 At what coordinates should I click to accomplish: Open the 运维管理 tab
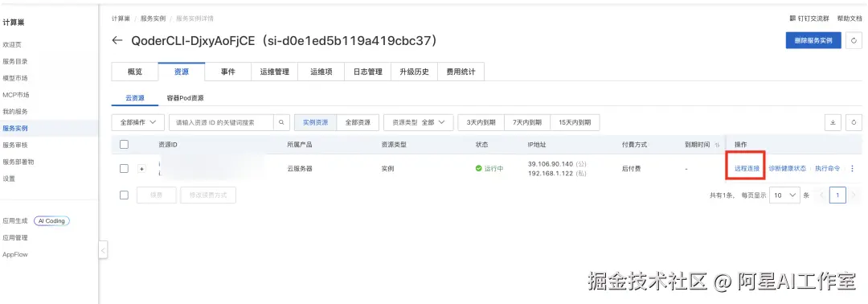tap(275, 72)
